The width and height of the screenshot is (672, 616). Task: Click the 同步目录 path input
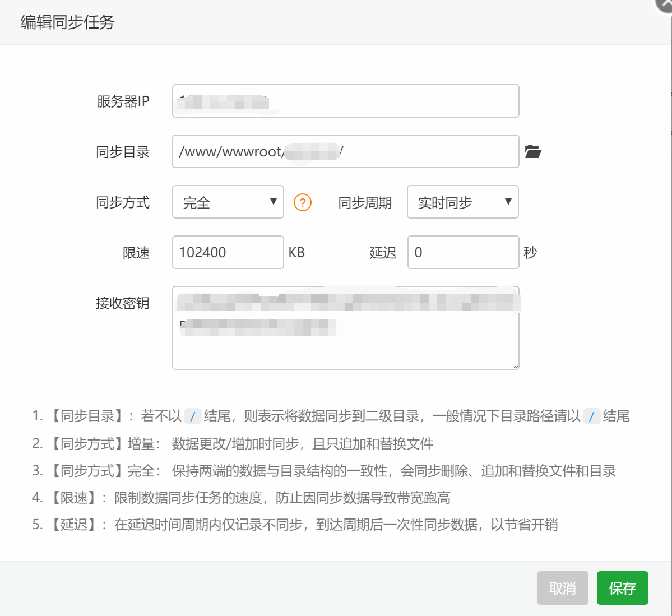[x=345, y=151]
